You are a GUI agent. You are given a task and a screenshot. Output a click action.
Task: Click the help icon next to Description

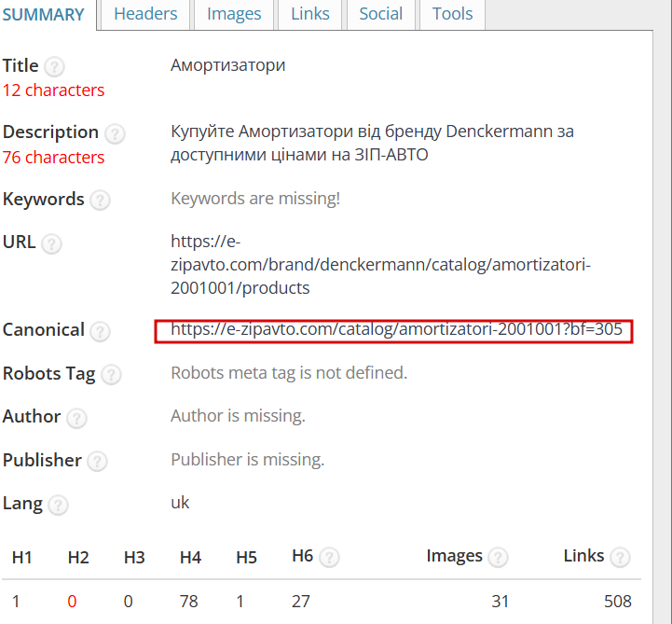pos(115,133)
